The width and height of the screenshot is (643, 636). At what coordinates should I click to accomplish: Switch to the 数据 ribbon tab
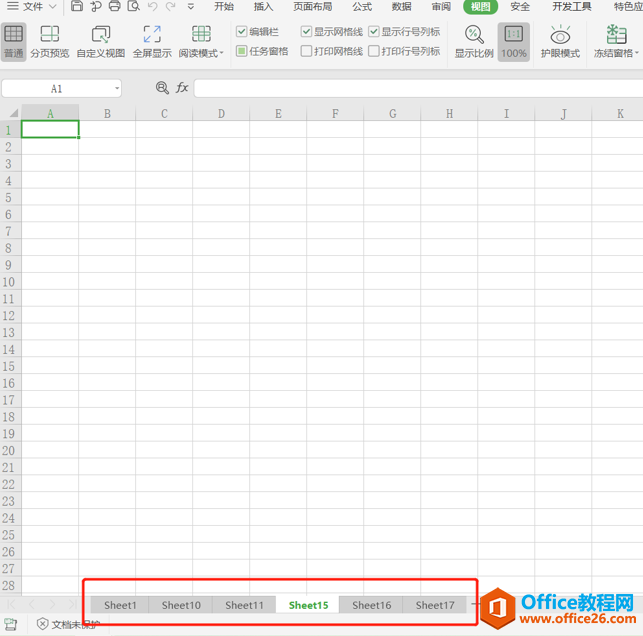click(401, 7)
